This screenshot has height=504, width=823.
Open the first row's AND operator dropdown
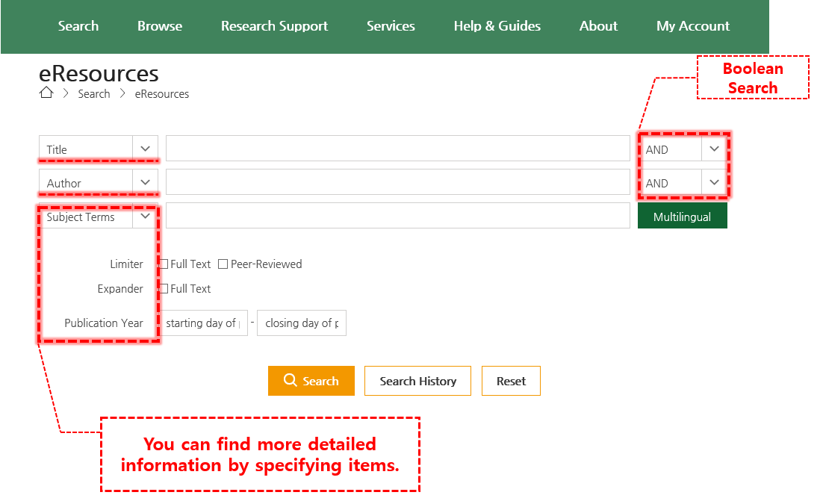682,149
